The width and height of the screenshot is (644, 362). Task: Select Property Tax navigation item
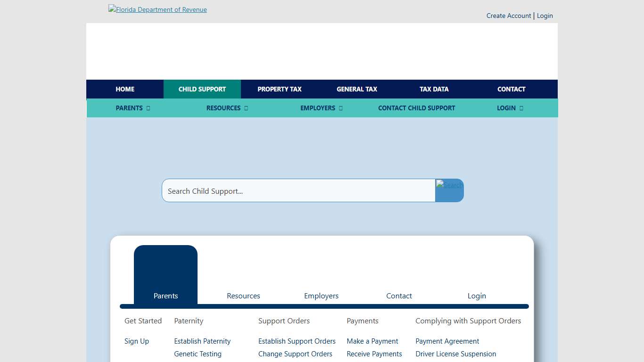[280, 89]
